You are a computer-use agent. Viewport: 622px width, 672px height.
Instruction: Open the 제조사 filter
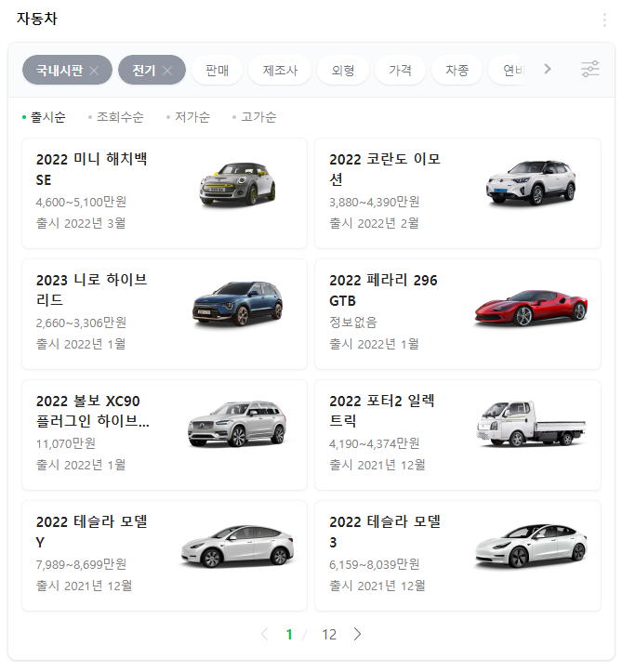click(280, 70)
